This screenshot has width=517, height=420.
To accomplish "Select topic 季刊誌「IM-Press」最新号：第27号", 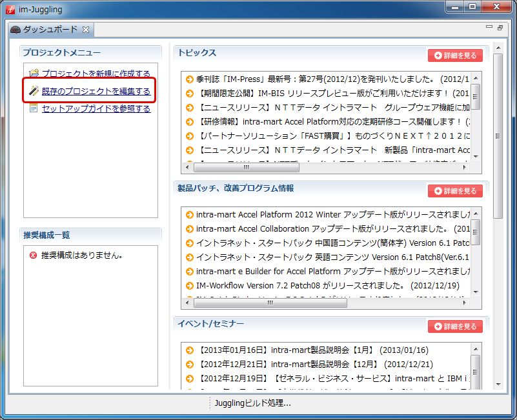I will [332, 79].
